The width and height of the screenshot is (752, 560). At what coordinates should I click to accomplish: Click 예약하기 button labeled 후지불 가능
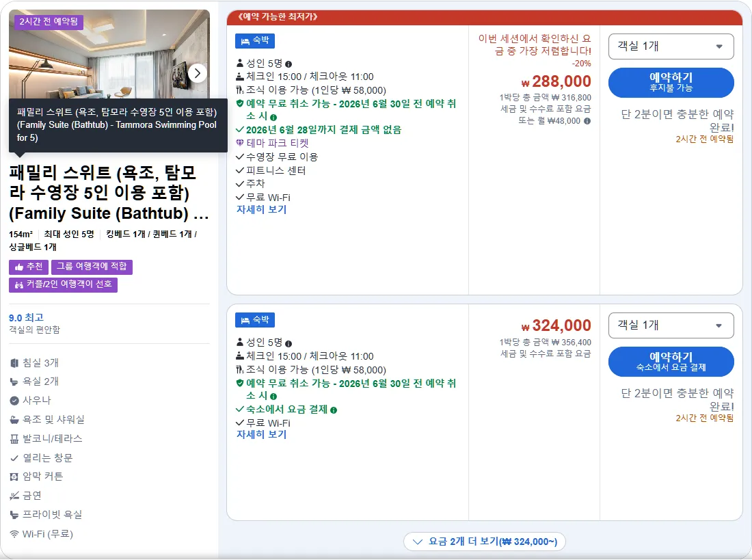pyautogui.click(x=671, y=83)
